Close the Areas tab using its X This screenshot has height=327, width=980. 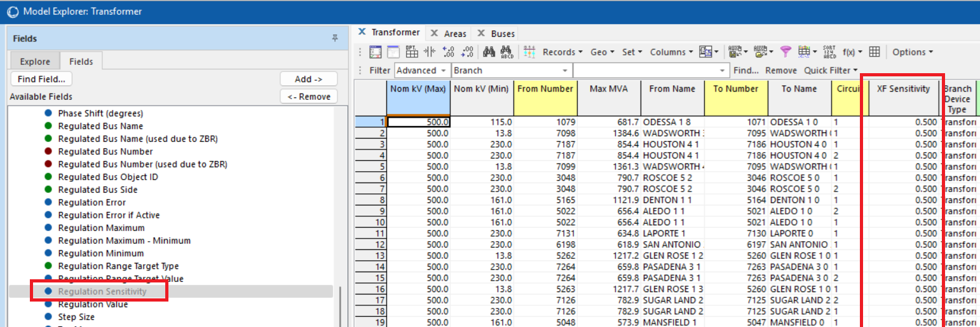click(434, 33)
